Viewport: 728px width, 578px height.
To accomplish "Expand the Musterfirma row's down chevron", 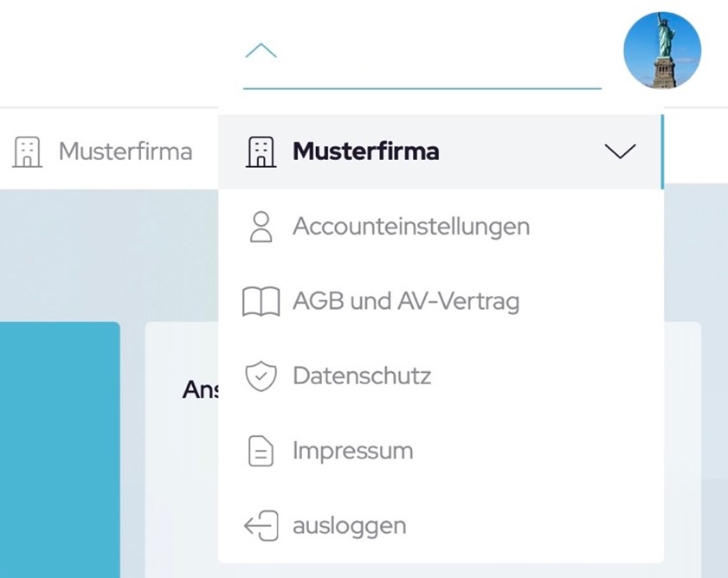I will coord(620,151).
